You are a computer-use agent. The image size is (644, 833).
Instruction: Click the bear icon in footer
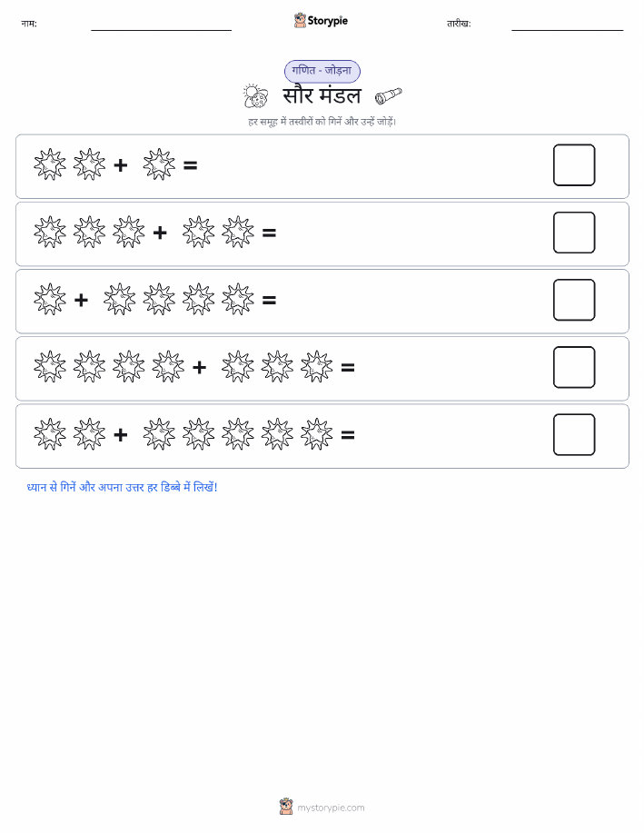(x=286, y=807)
